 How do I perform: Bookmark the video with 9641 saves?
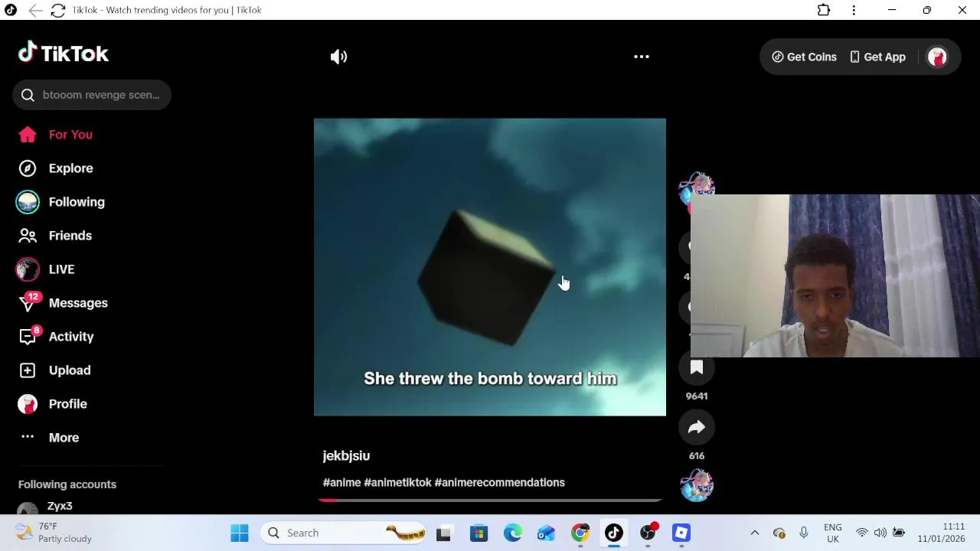pyautogui.click(x=697, y=368)
